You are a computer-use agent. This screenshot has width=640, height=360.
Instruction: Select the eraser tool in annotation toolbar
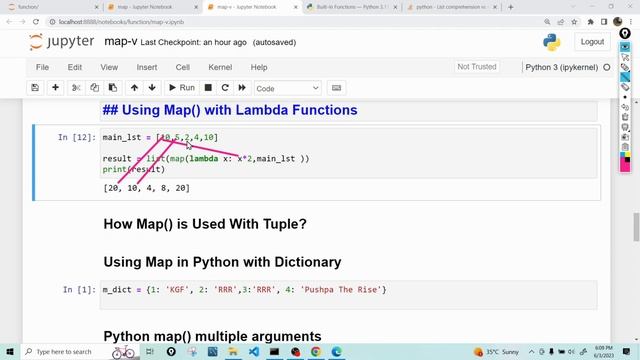[x=625, y=87]
